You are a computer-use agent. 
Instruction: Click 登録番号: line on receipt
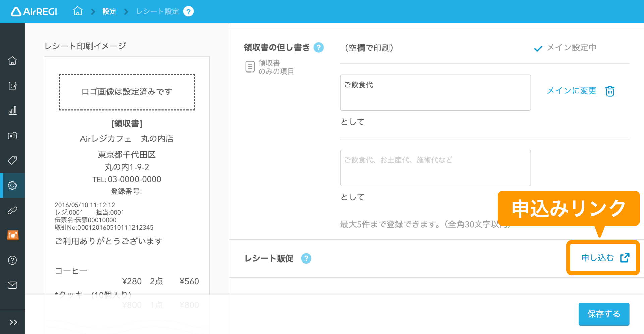[126, 191]
